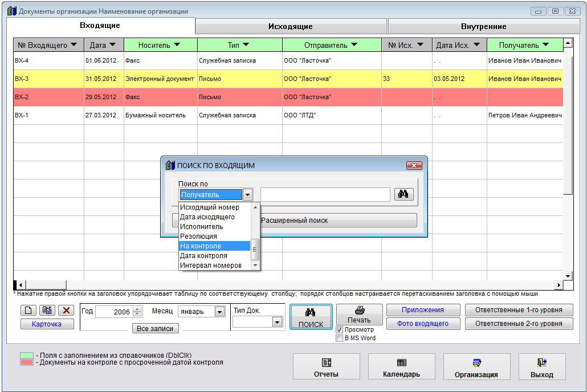Click the red X delete icon
Screen dimensions: 587x392
(66, 311)
